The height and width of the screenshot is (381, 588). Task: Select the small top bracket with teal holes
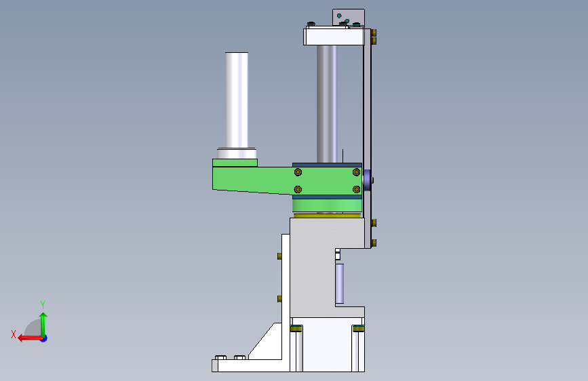[349, 17]
